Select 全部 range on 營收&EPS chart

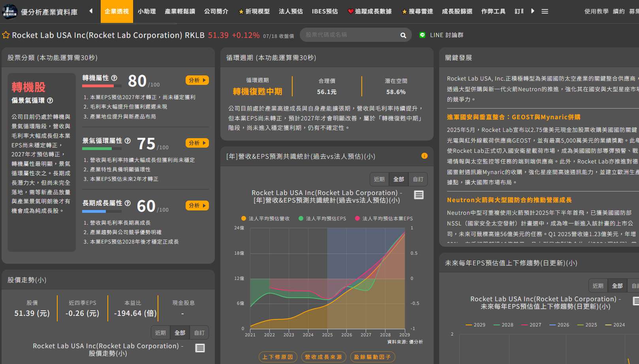pyautogui.click(x=398, y=179)
